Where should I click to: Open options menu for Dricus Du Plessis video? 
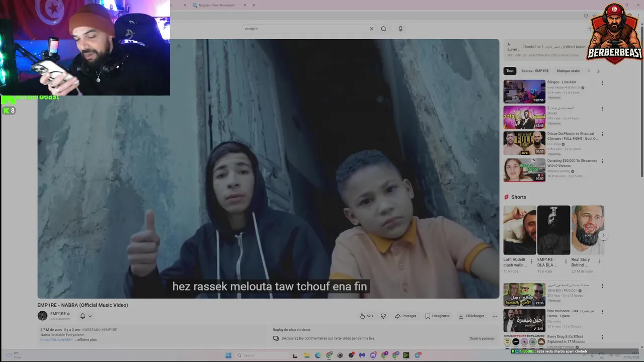[602, 134]
